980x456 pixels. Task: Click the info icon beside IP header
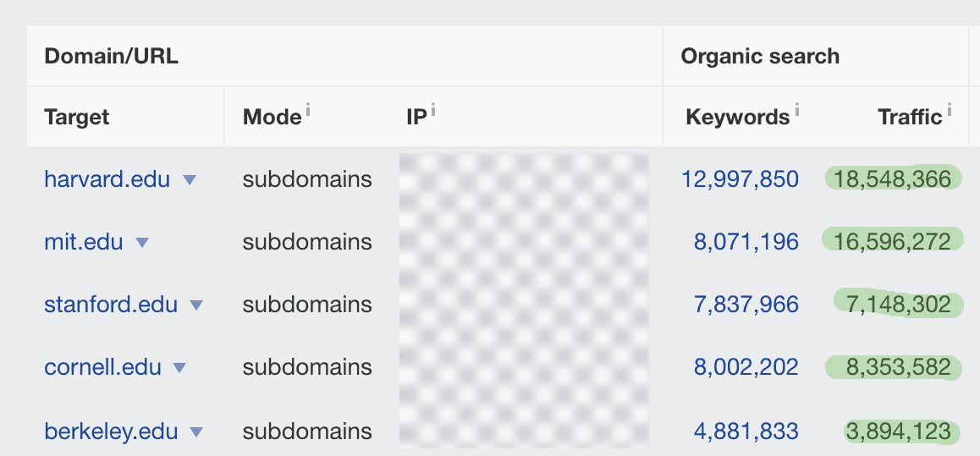pos(432,111)
